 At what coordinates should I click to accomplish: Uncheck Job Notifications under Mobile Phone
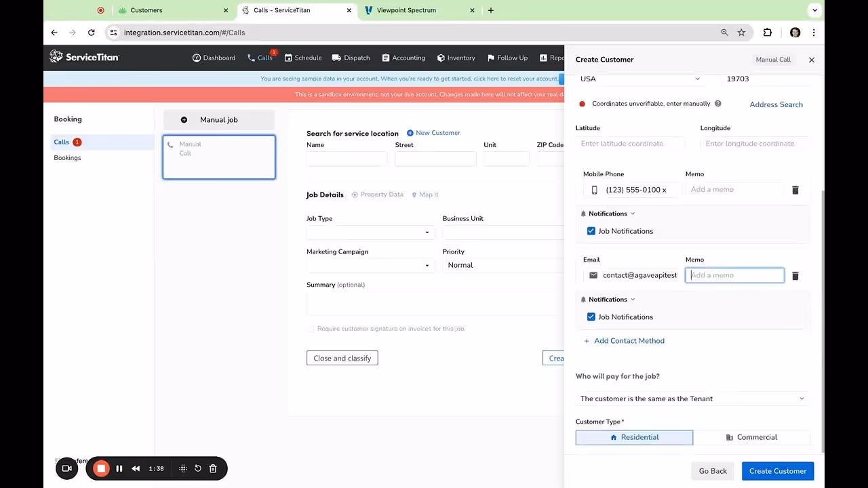[591, 231]
